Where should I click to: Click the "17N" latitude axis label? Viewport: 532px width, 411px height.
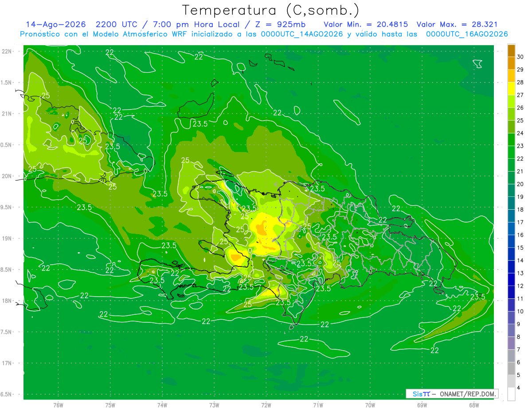click(7, 363)
